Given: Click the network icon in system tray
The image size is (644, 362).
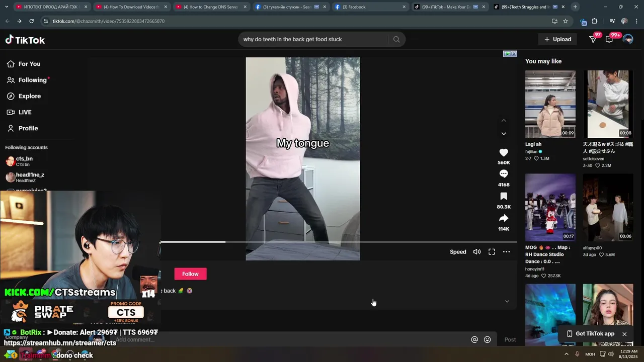Looking at the screenshot, I should (x=602, y=354).
